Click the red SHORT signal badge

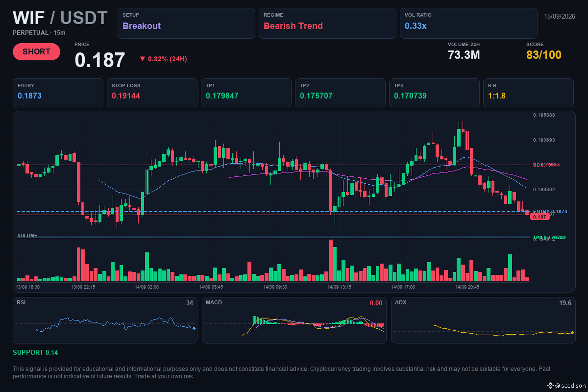[x=36, y=51]
